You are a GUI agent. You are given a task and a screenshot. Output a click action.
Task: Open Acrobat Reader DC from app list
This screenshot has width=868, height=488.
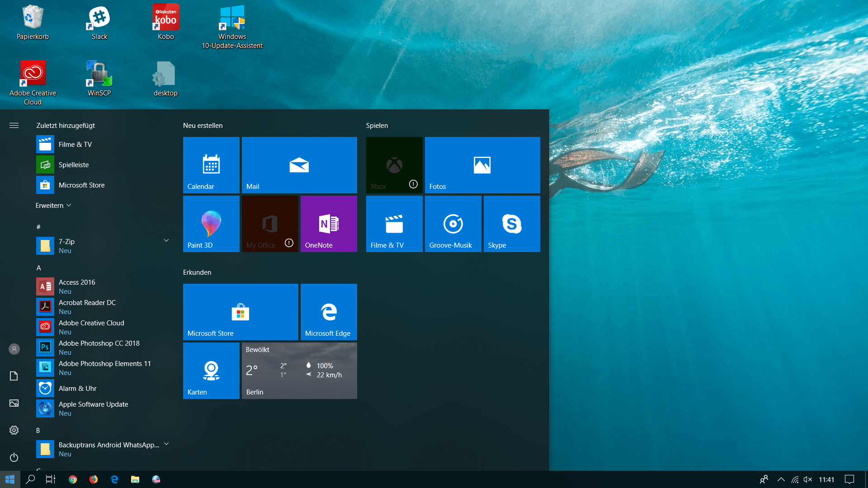103,307
